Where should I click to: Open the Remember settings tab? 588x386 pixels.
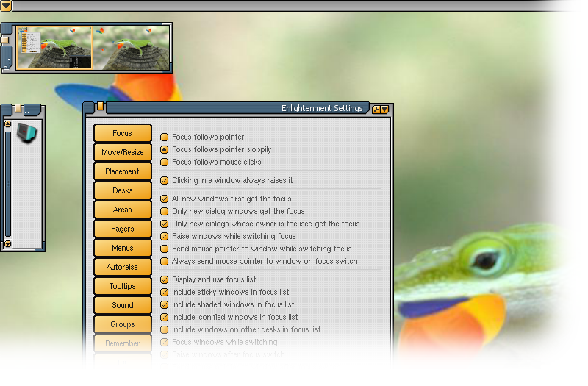(x=123, y=343)
